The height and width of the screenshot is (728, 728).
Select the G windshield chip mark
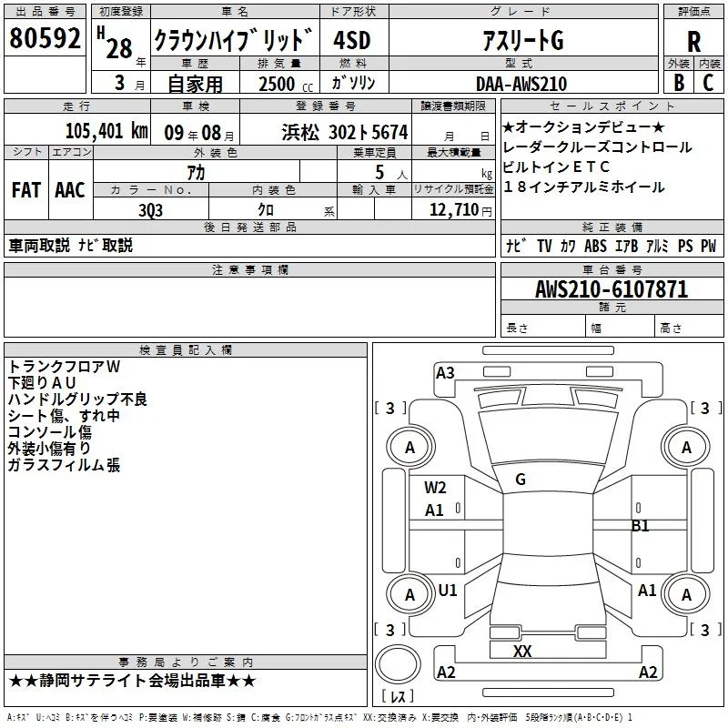[521, 480]
